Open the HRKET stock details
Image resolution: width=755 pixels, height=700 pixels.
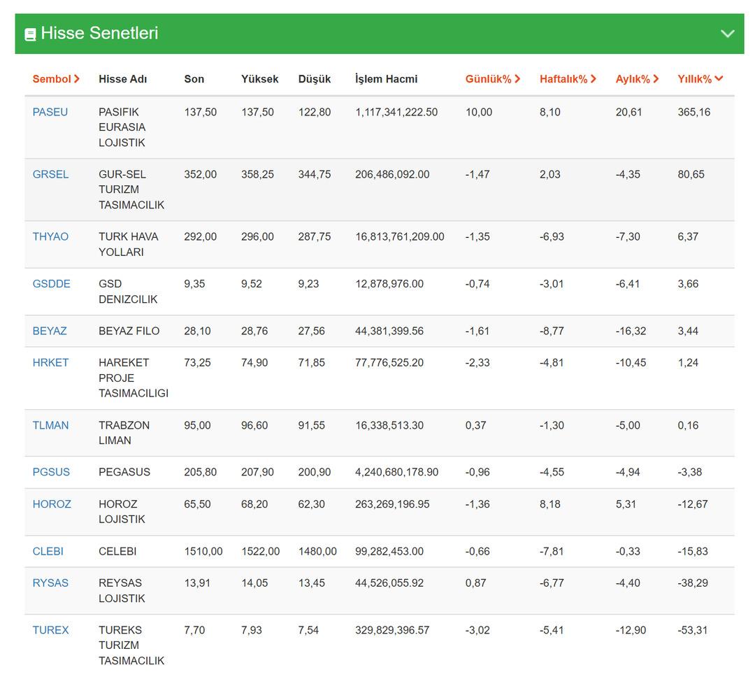click(50, 362)
